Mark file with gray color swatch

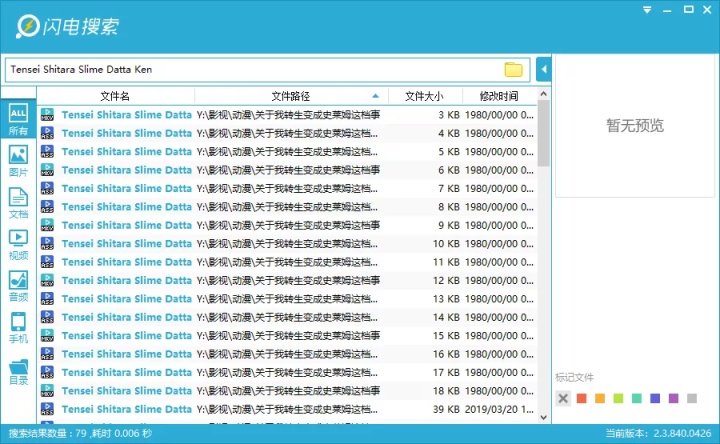coord(692,398)
